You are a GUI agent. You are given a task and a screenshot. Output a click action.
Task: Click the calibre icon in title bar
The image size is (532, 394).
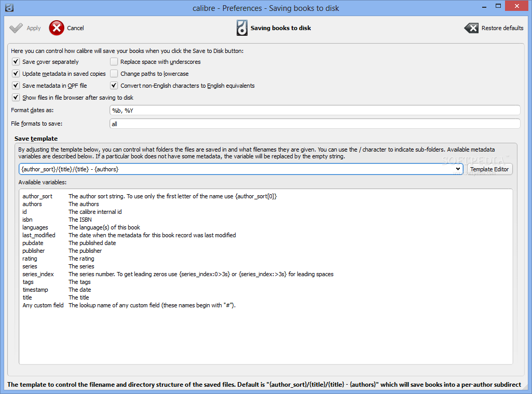point(9,7)
